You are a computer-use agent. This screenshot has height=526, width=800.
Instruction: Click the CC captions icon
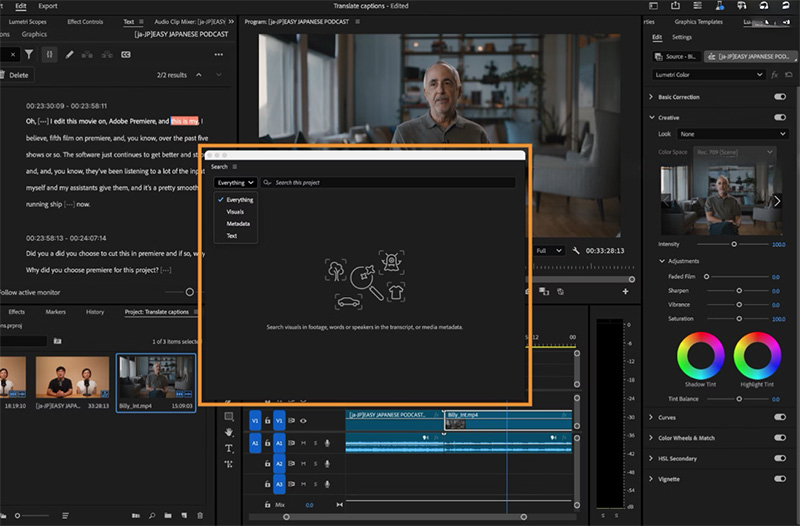(x=126, y=54)
